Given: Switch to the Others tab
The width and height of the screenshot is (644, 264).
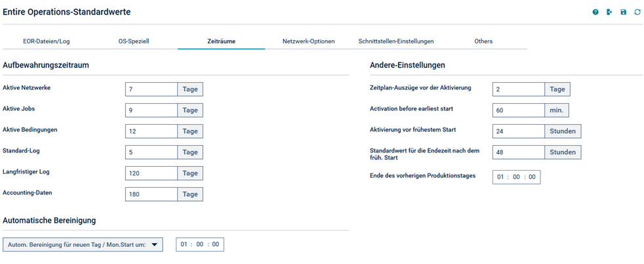Looking at the screenshot, I should pyautogui.click(x=483, y=41).
